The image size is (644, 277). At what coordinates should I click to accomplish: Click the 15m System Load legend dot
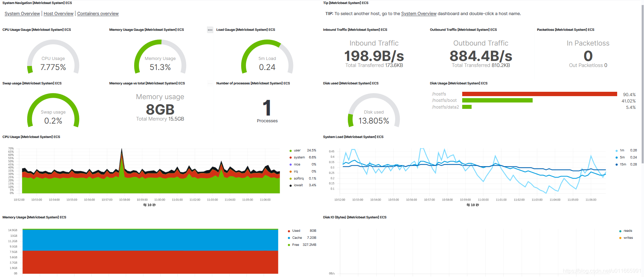click(616, 164)
